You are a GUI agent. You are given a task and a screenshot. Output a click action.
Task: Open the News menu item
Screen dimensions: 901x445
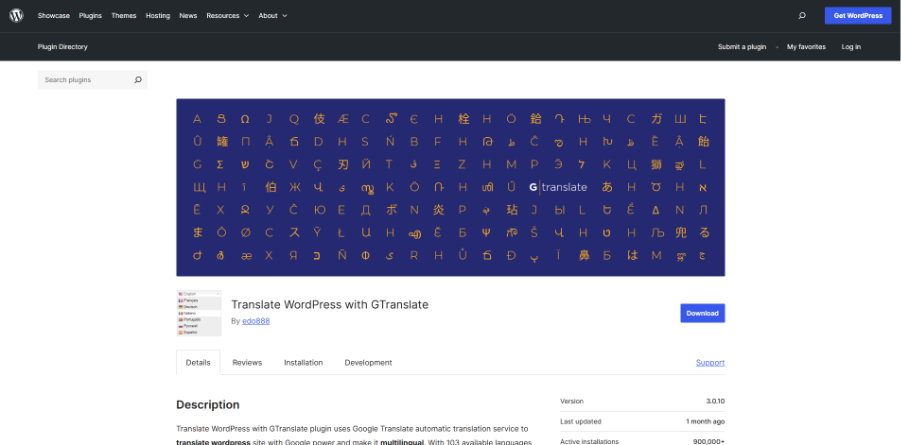pyautogui.click(x=188, y=16)
